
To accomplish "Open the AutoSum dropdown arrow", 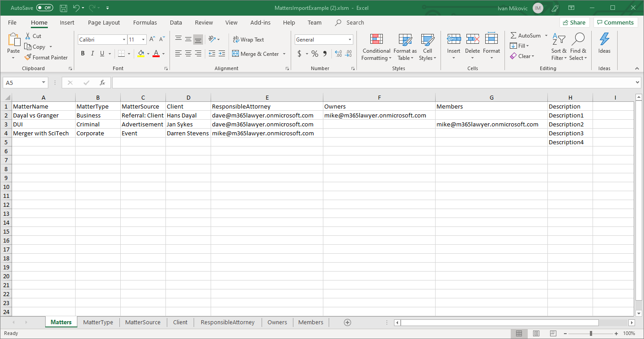I will pyautogui.click(x=546, y=36).
